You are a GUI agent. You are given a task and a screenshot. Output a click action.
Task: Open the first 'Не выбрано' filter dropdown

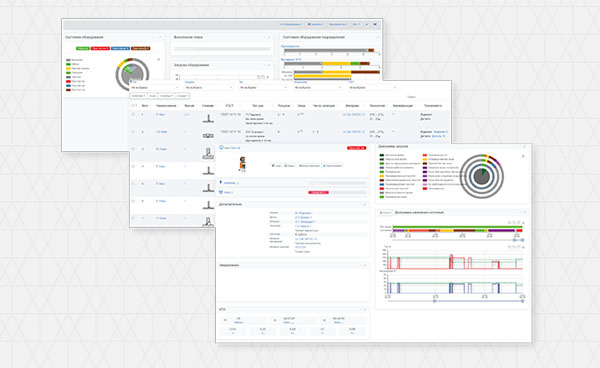coord(155,88)
